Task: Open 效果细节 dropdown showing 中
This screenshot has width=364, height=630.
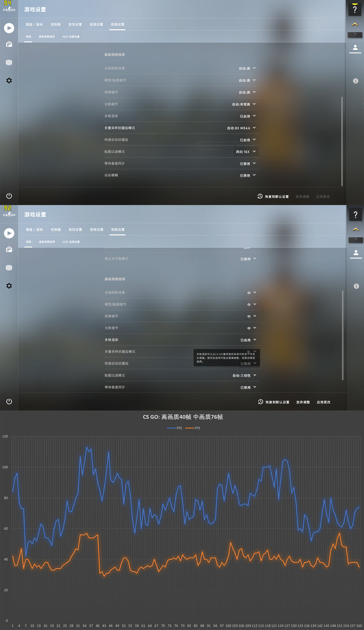Action: click(x=252, y=316)
